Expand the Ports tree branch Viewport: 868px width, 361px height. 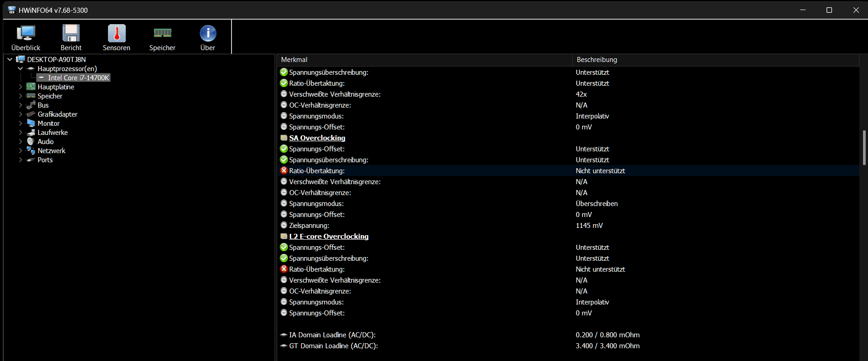click(x=20, y=160)
